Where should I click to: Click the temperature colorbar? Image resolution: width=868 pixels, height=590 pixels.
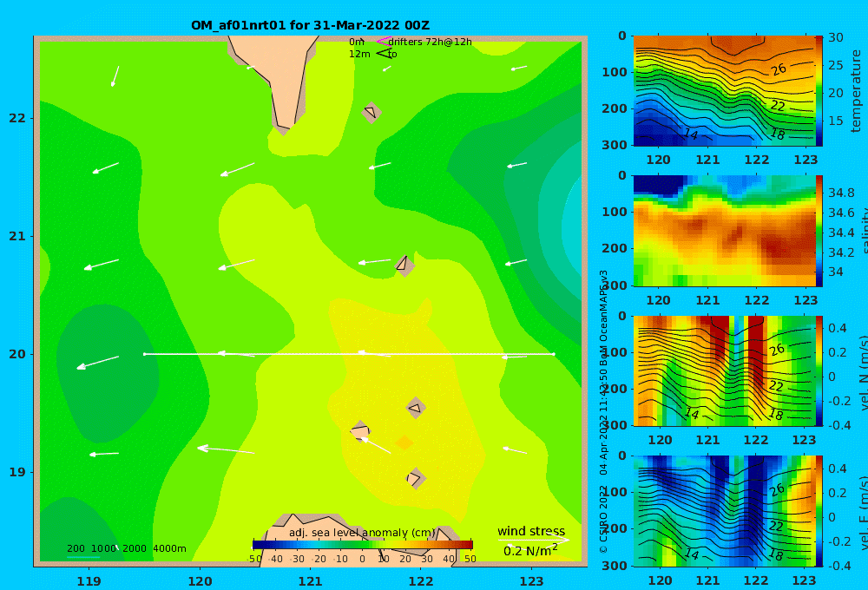[819, 91]
